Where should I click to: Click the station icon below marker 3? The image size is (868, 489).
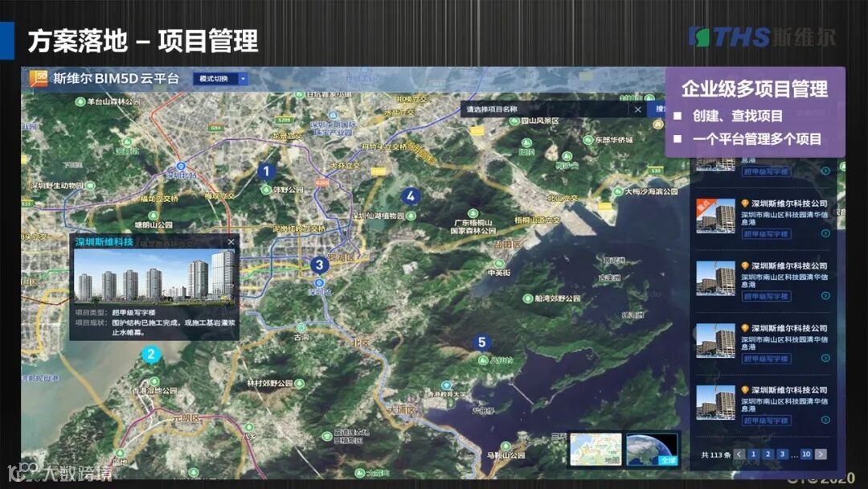coord(319,283)
